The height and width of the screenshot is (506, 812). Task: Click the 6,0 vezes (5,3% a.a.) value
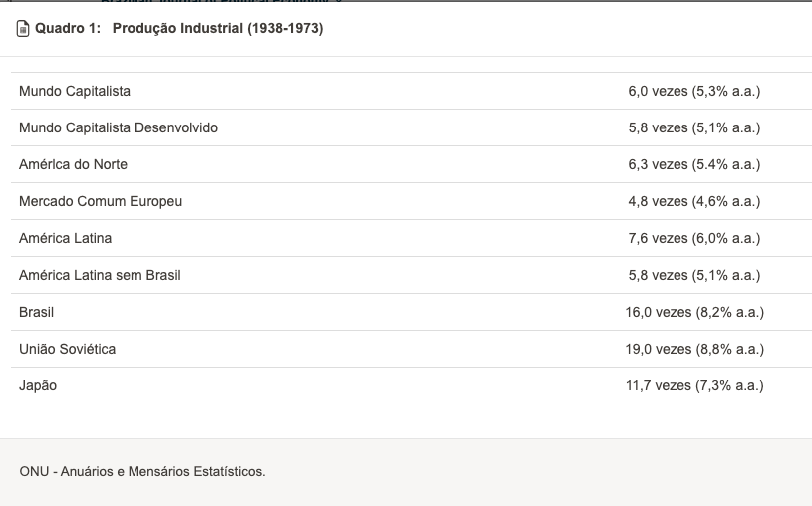tap(693, 91)
